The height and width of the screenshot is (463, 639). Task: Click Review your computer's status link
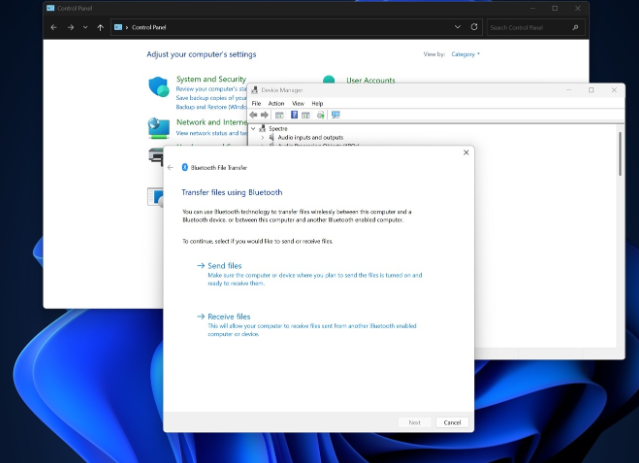click(211, 89)
